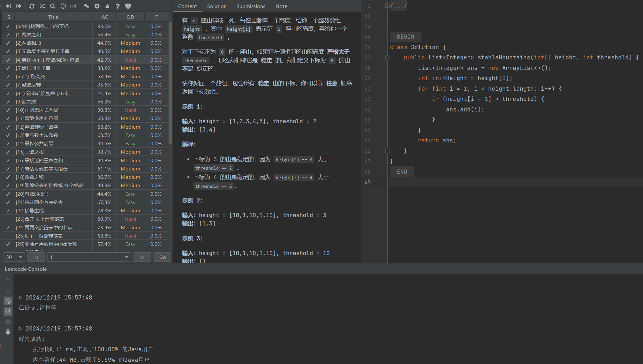Select problem [23] merge K sorted lists row
The image size is (643, 364).
(40, 219)
